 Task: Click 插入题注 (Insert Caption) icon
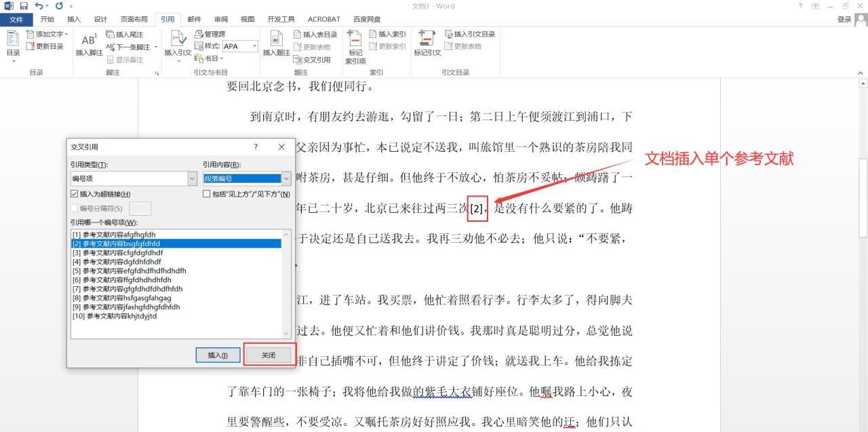coord(276,44)
